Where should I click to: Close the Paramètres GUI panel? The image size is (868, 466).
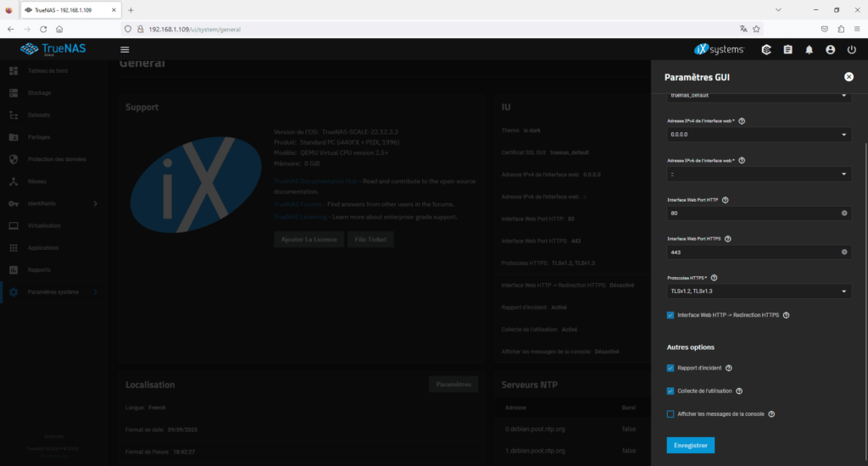click(x=849, y=77)
